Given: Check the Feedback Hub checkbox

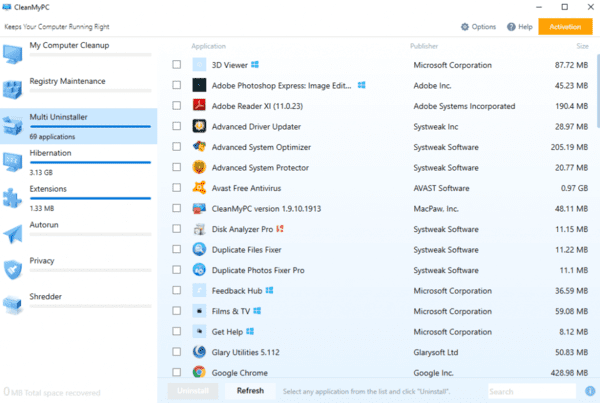Looking at the screenshot, I should point(176,290).
